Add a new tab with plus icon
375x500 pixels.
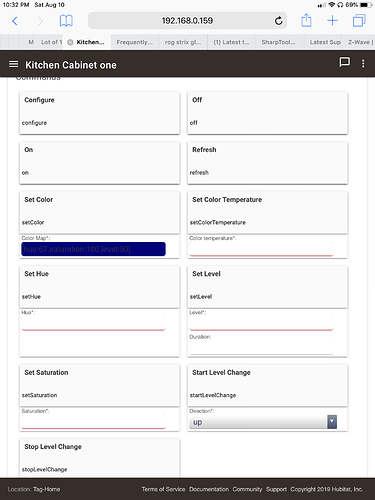tap(332, 21)
